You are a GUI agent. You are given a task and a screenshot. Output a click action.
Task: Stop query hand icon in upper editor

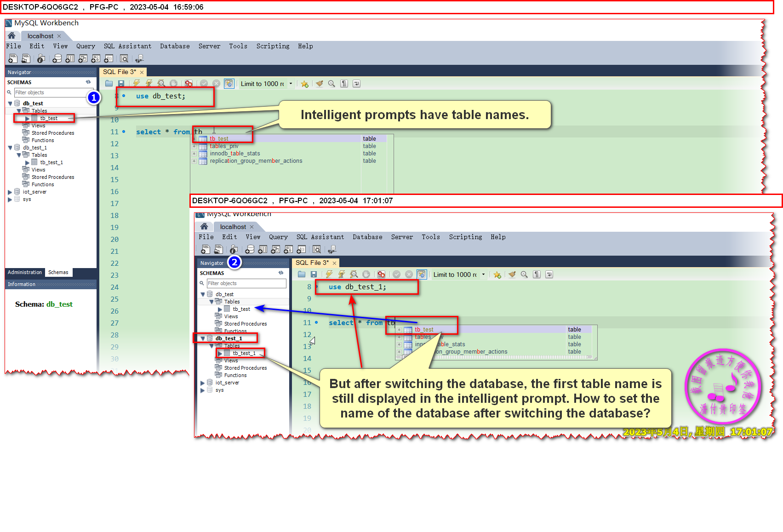coord(173,84)
